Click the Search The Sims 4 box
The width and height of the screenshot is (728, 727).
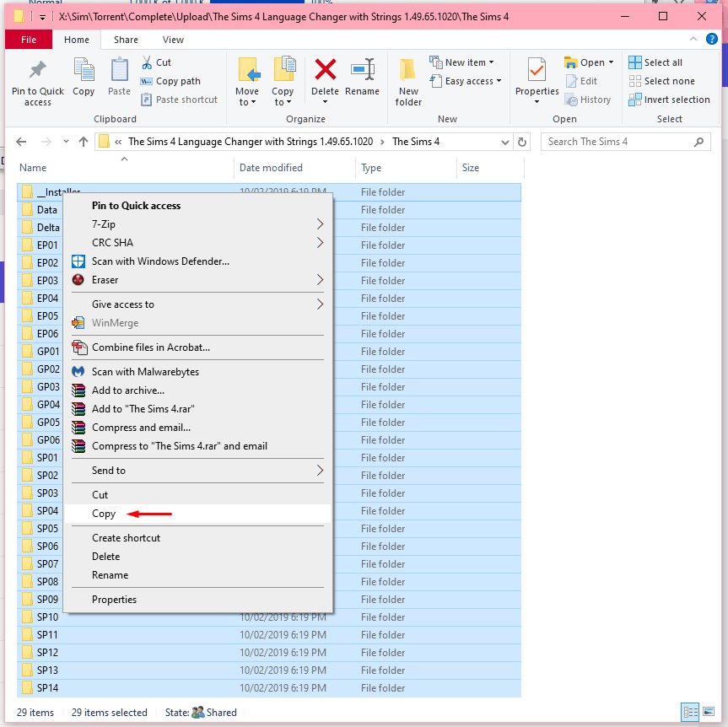pos(625,142)
